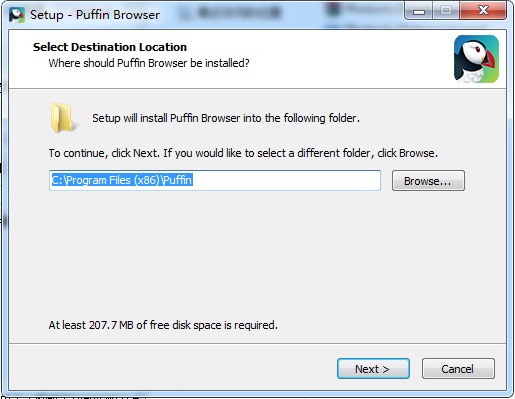Screen dimensions: 515x399
Task: Click the large Puffin bird logo in header
Action: click(x=476, y=59)
